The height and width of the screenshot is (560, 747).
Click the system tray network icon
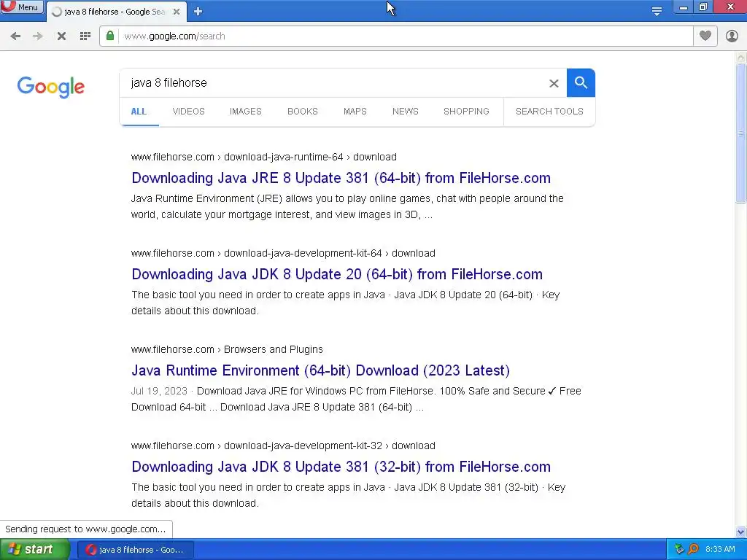(679, 550)
